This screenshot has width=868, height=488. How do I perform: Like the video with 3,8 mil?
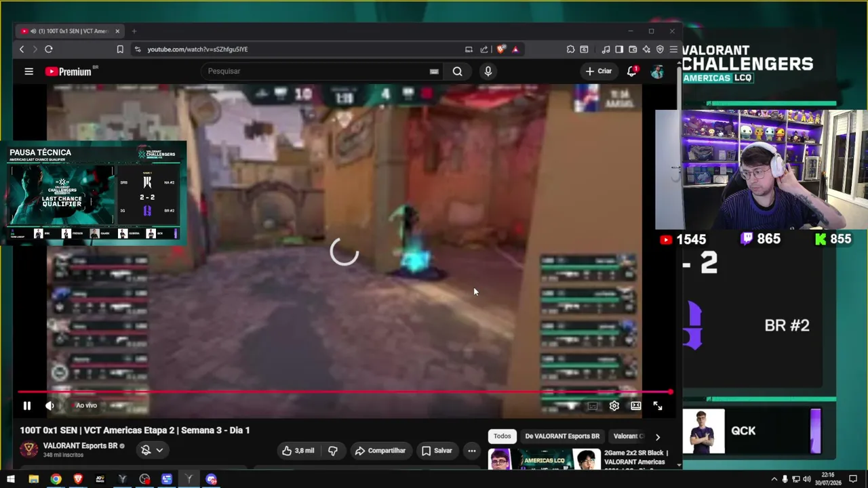(x=298, y=451)
